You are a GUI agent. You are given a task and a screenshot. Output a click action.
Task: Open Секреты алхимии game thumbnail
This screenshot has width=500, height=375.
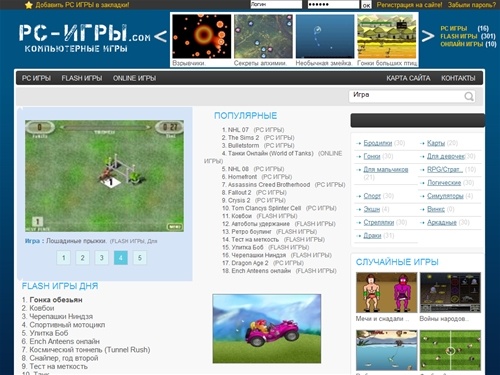click(263, 36)
